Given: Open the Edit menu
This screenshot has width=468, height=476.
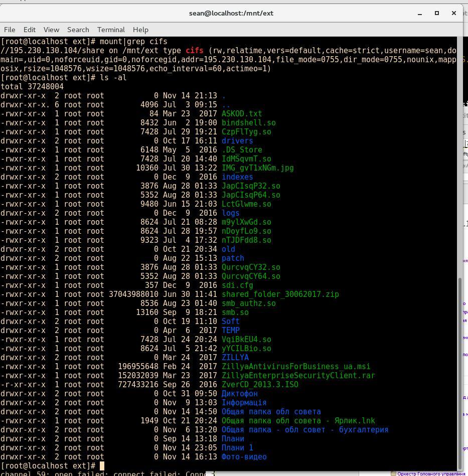Looking at the screenshot, I should [30, 30].
